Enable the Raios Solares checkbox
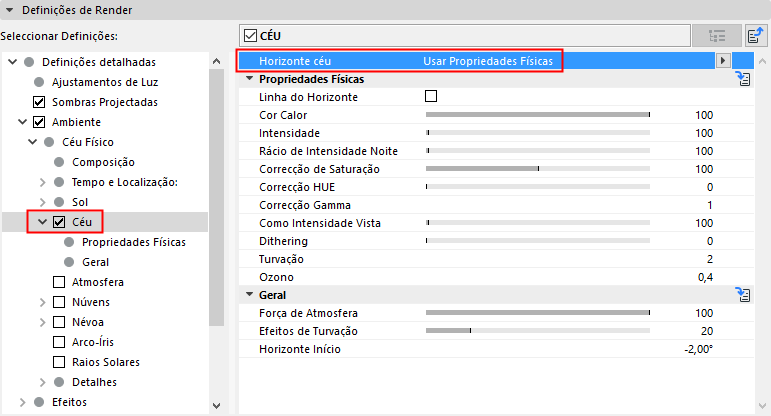This screenshot has width=771, height=416. point(59,362)
